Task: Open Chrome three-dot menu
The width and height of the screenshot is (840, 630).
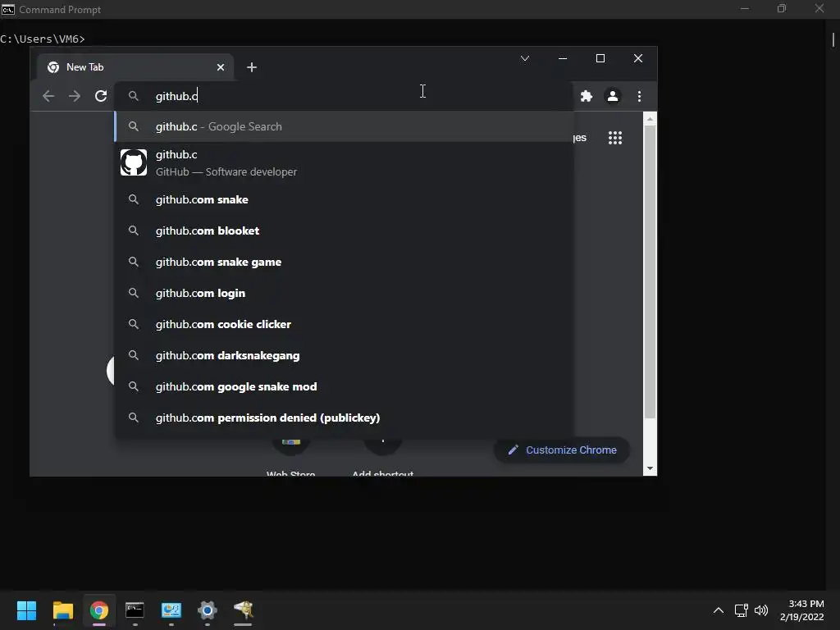Action: [x=639, y=96]
